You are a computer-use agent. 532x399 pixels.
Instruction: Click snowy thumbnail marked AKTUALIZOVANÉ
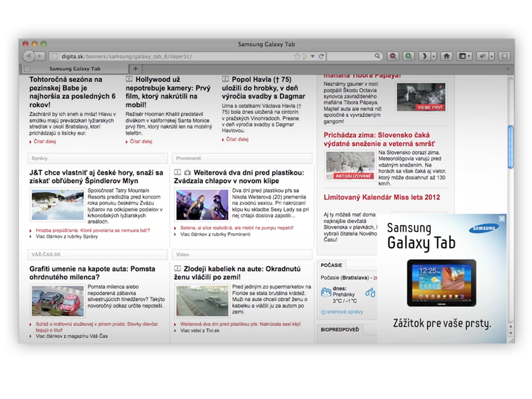(350, 166)
